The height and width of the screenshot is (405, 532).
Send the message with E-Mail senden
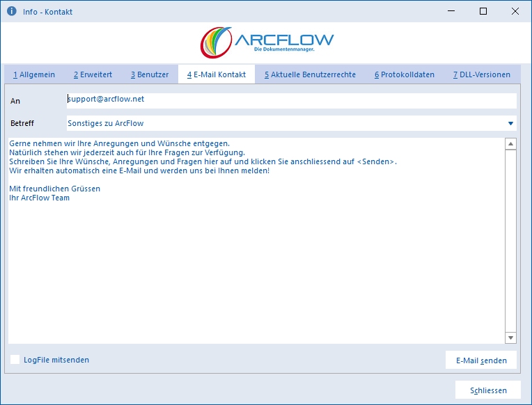481,360
